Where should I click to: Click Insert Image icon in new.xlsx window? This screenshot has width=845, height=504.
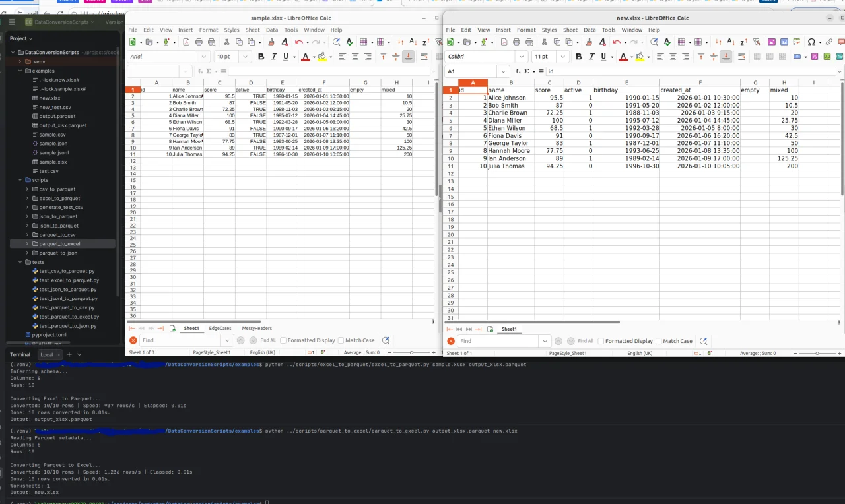[x=772, y=42]
